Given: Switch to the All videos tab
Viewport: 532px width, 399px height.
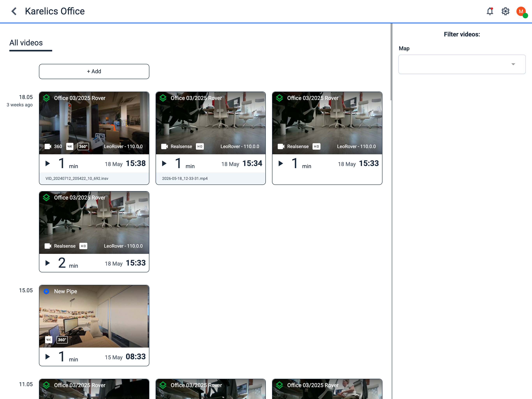Looking at the screenshot, I should [x=26, y=43].
